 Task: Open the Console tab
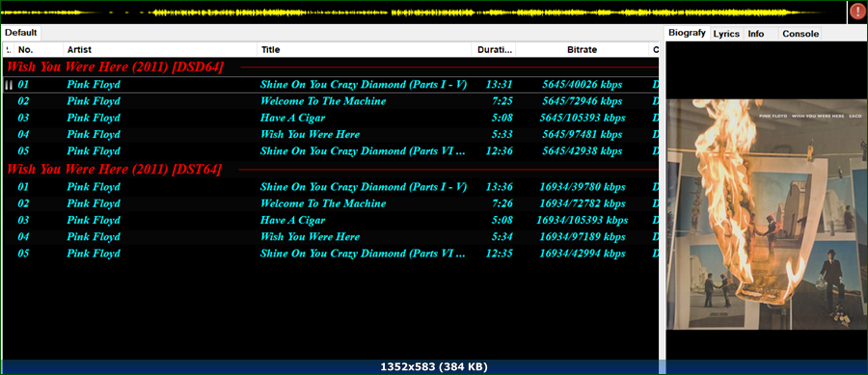coord(800,34)
